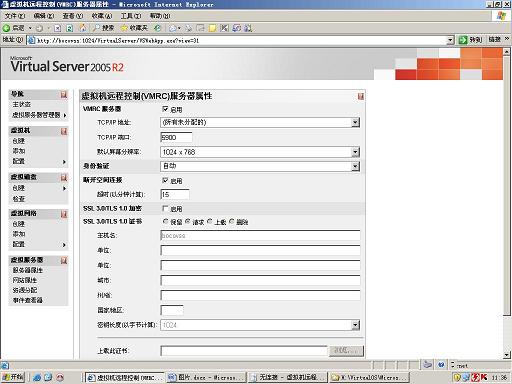Toggle the VMRC 服务器 启用 checkbox
Screen dimensions: 512x384
(165, 109)
